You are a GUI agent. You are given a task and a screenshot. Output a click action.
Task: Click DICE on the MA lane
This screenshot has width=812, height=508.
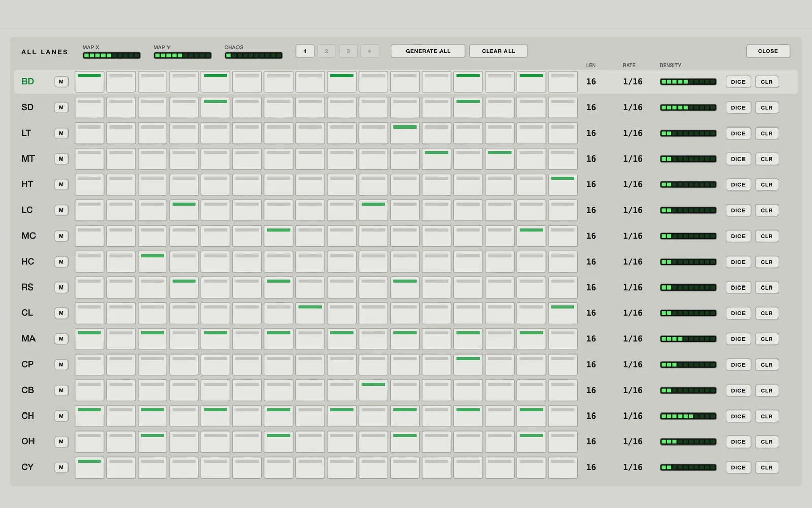[738, 339]
